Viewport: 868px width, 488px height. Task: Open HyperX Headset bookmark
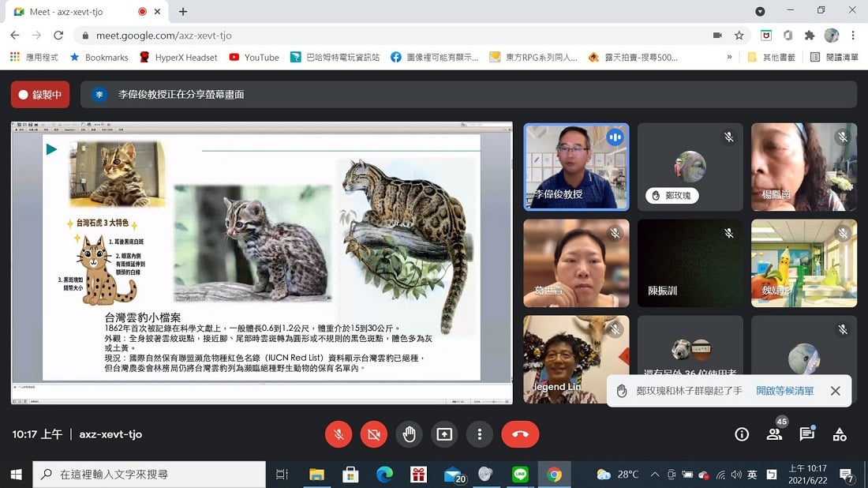(178, 57)
